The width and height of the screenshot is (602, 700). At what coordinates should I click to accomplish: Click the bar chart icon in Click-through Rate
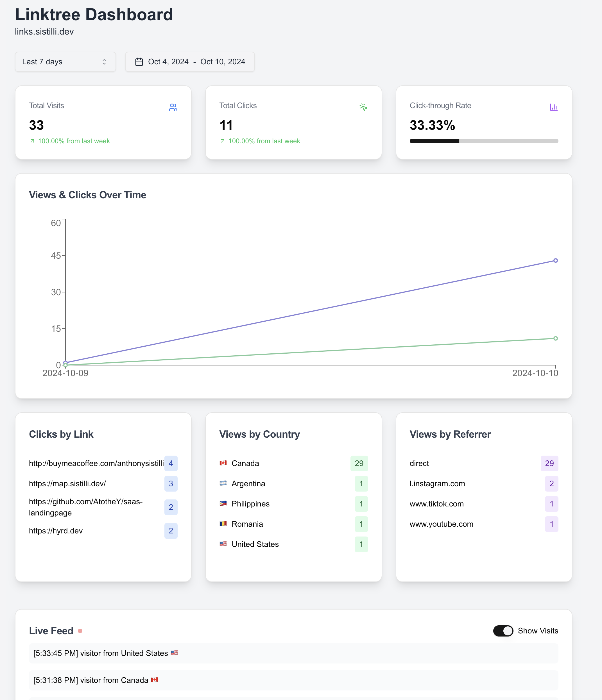point(553,107)
